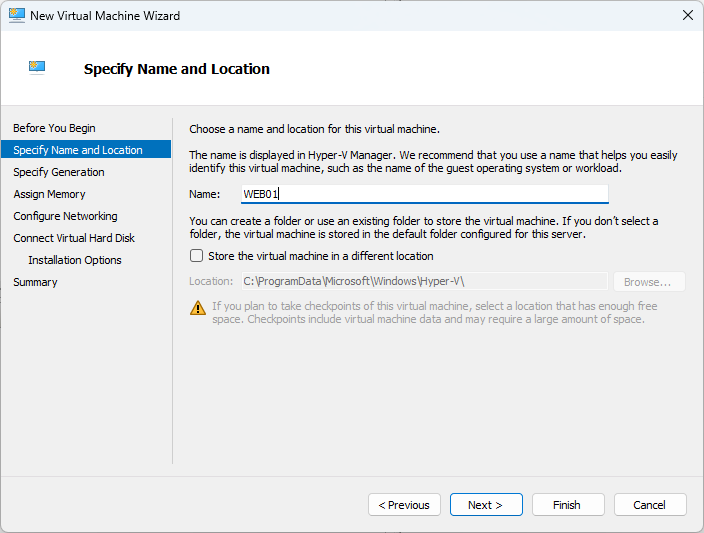704x533 pixels.
Task: Enable storing the virtual machine in a different location
Action: coord(196,256)
